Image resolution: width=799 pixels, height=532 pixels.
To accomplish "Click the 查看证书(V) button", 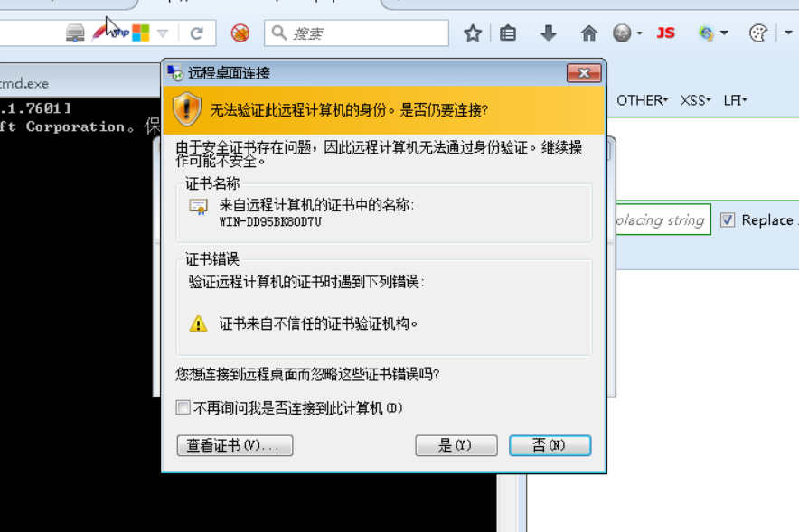I will [x=235, y=445].
